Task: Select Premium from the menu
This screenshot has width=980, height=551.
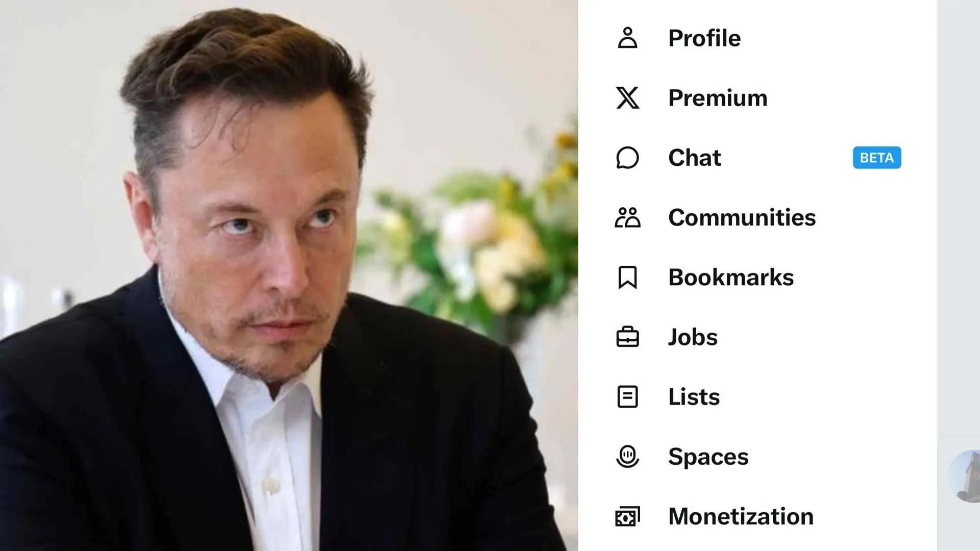Action: click(x=718, y=97)
